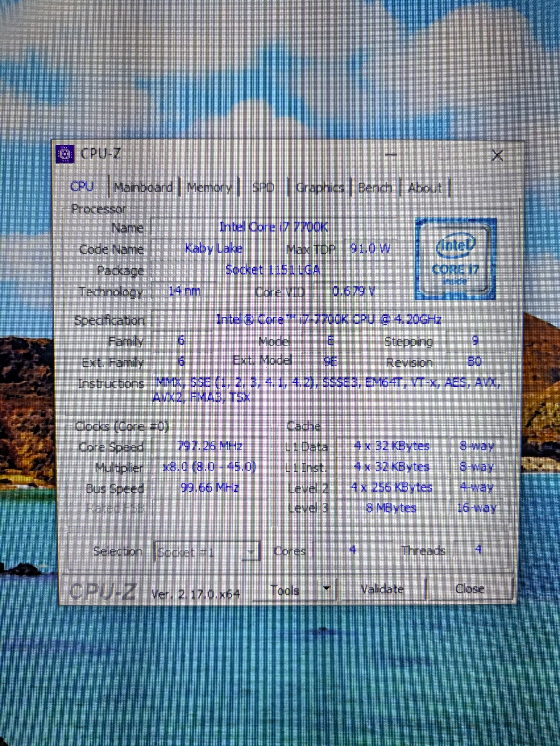
Task: Click the Revision value B0
Action: (x=474, y=361)
